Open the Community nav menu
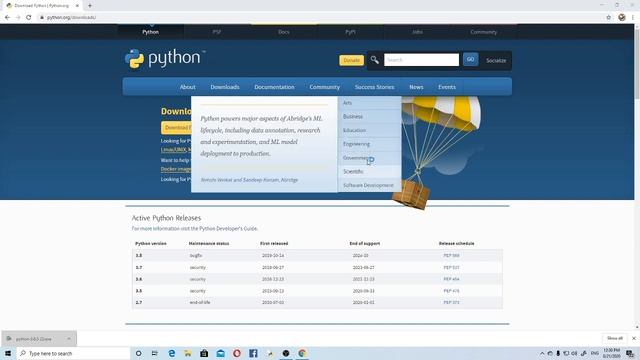The image size is (640, 360). click(324, 87)
